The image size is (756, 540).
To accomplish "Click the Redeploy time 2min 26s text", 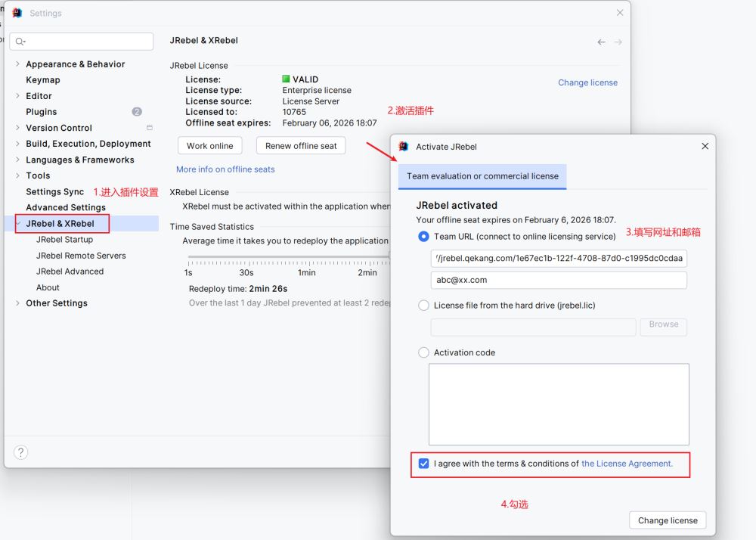I will [x=238, y=289].
